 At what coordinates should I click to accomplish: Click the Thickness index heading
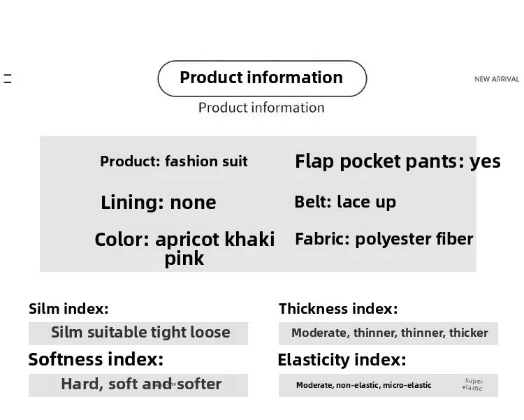[x=338, y=309]
